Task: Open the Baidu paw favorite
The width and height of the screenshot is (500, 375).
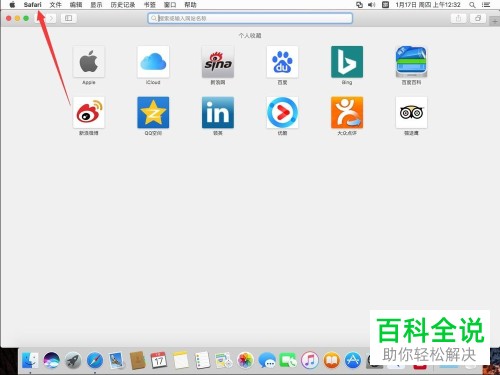Action: pos(282,62)
